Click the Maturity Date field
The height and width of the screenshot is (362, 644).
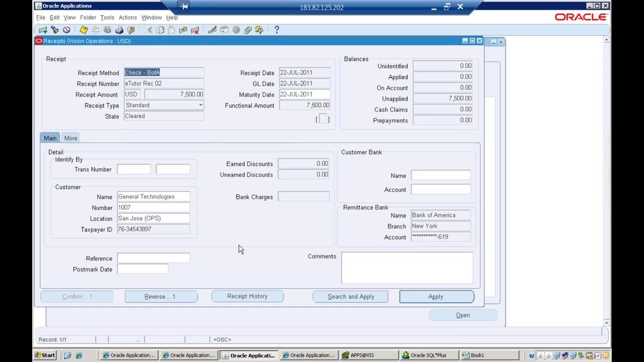coord(305,94)
